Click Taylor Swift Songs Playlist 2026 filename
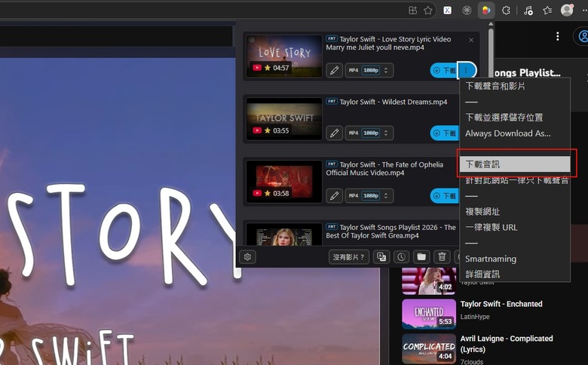This screenshot has height=365, width=588. tap(390, 231)
